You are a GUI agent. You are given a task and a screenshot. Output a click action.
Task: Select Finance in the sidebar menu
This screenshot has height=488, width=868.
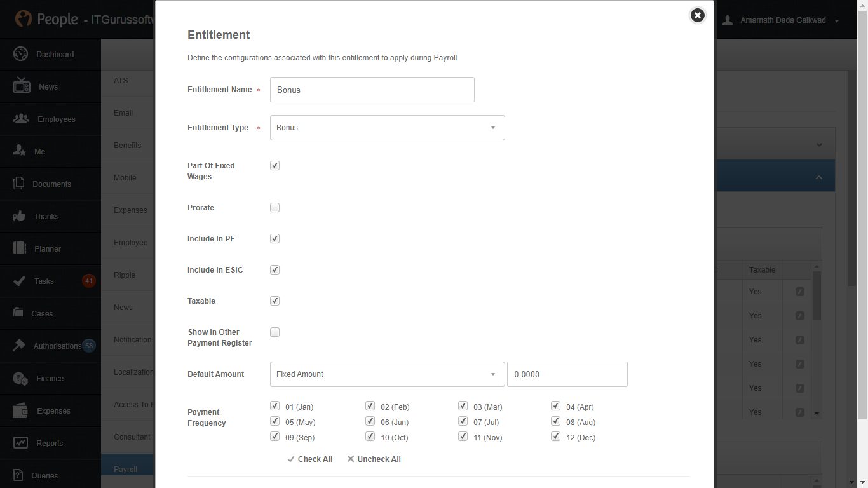pyautogui.click(x=50, y=378)
